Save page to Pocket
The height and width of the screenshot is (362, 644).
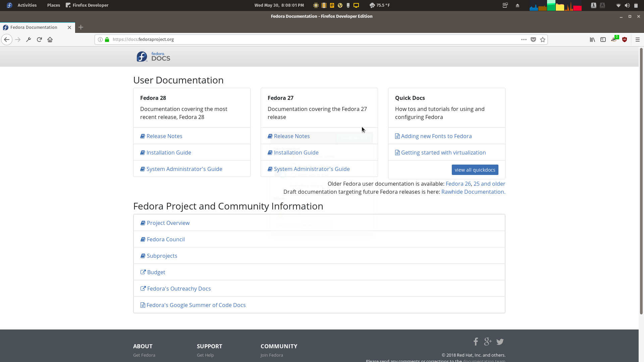(x=533, y=40)
